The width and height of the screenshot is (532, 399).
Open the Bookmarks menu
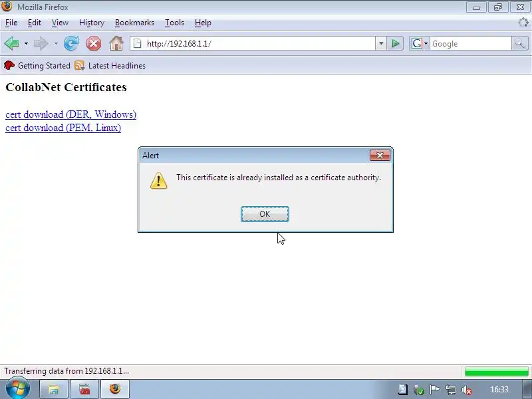click(x=134, y=23)
